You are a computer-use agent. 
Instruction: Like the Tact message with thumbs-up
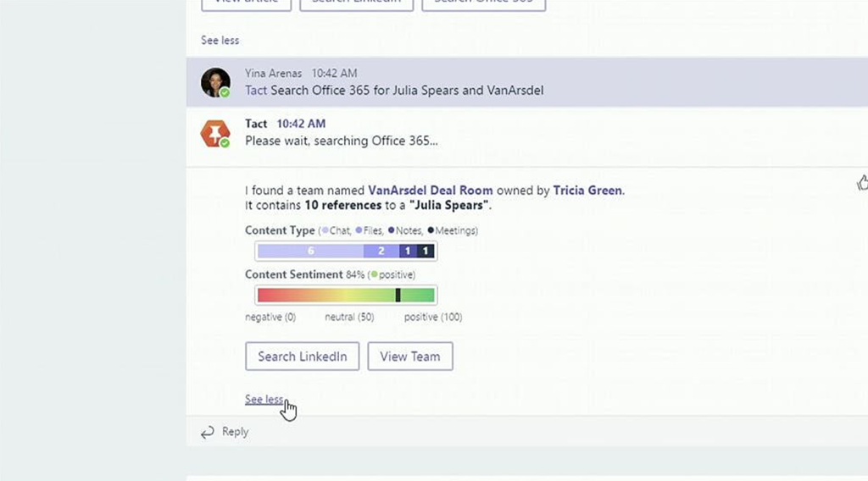[x=862, y=182]
